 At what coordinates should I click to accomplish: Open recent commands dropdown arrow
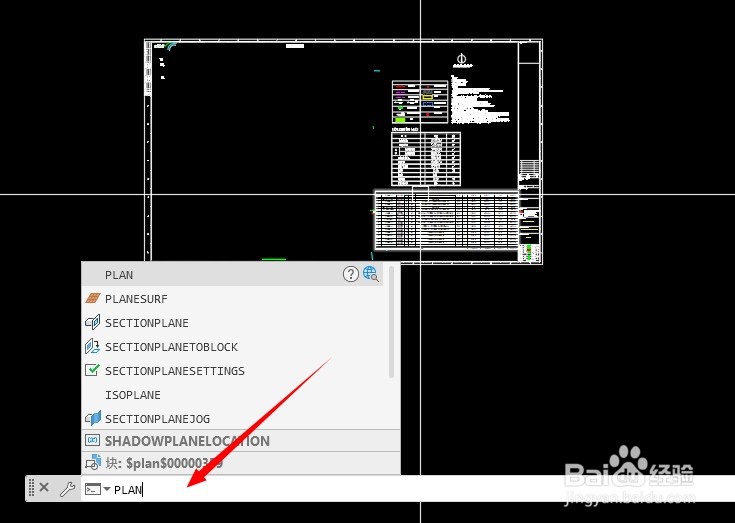107,489
